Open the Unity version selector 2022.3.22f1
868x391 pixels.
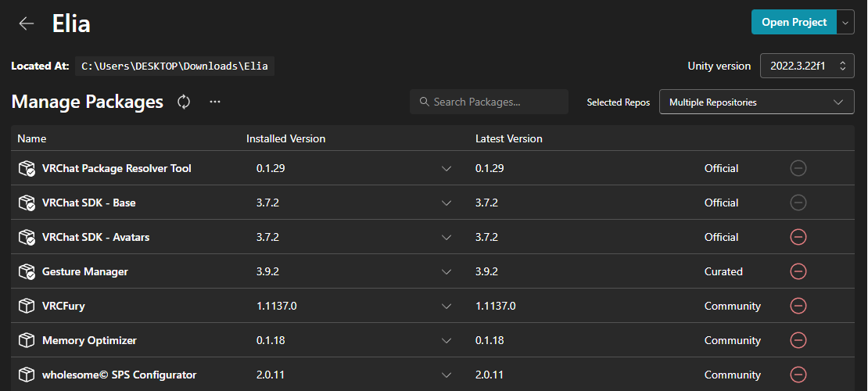807,66
